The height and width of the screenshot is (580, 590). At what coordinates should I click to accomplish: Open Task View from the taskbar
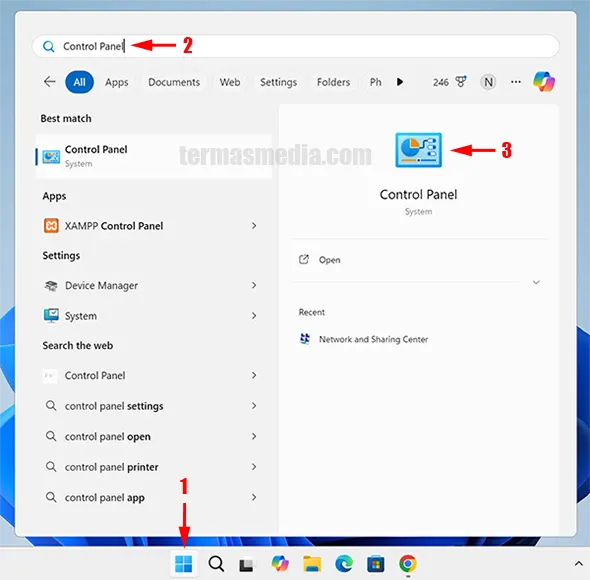tap(246, 565)
